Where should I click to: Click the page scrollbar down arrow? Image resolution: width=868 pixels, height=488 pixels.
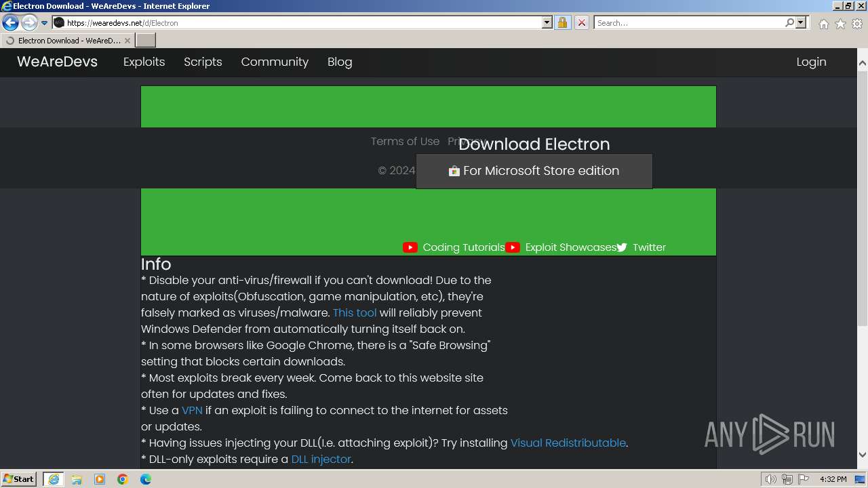862,454
